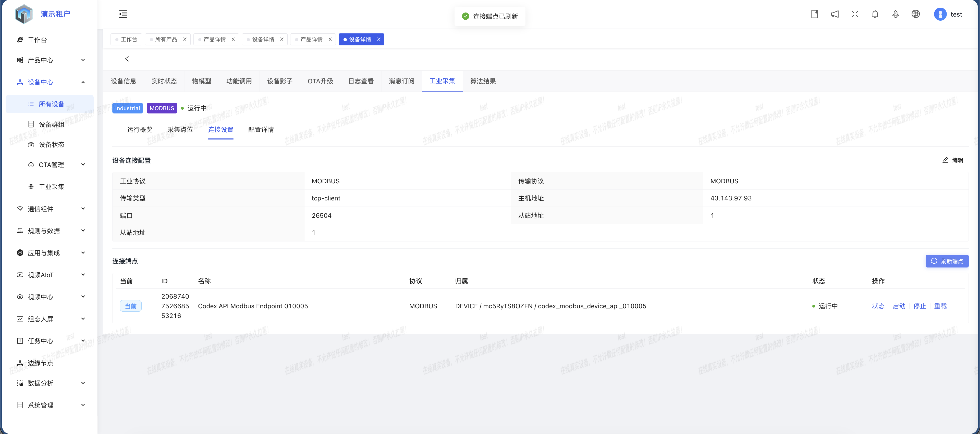This screenshot has width=980, height=434.
Task: Open 设备群组 sidebar entry
Action: point(51,124)
